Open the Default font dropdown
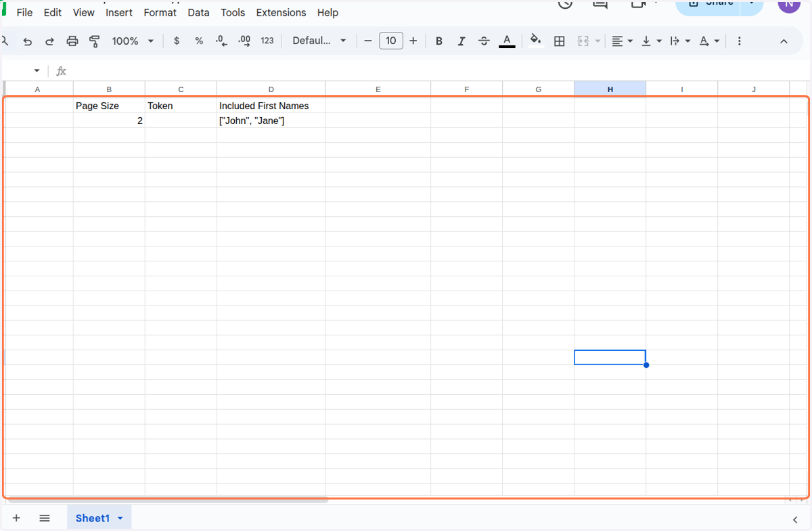The height and width of the screenshot is (531, 812). click(319, 41)
